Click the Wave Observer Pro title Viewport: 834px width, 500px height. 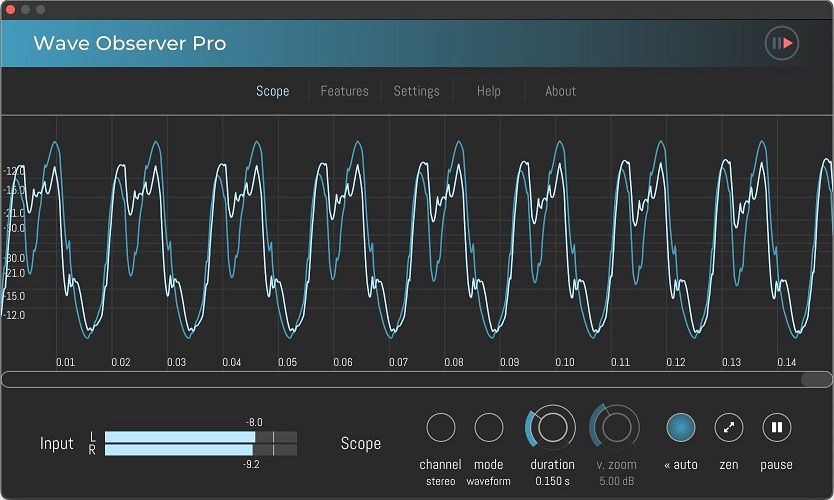[x=130, y=43]
